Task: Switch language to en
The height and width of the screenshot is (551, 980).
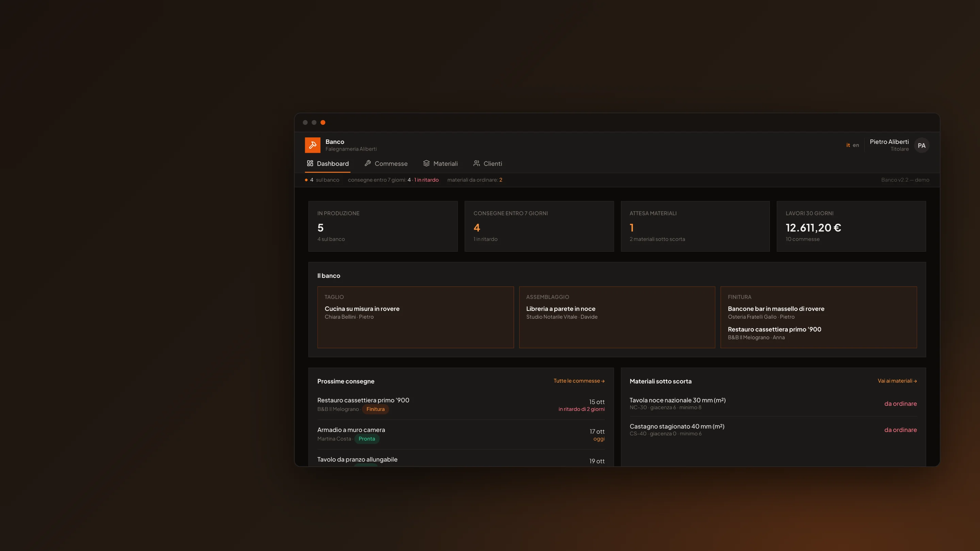Action: [x=855, y=145]
